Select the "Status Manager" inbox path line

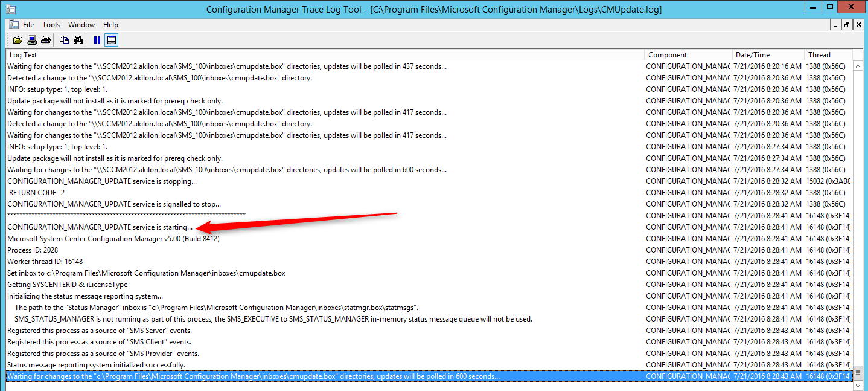click(x=429, y=308)
